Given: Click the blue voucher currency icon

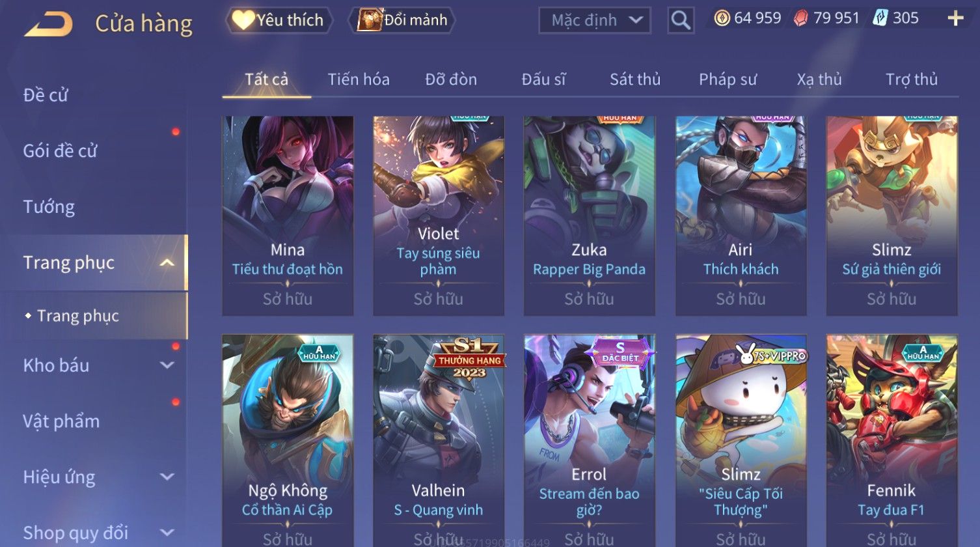Looking at the screenshot, I should click(880, 18).
